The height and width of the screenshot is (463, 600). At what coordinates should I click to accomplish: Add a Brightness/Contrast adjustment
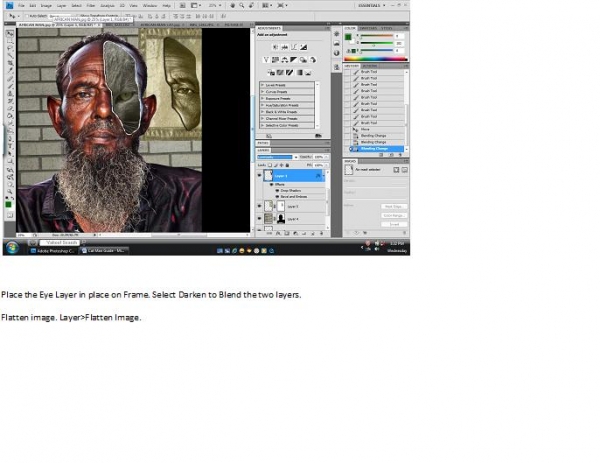pyautogui.click(x=275, y=47)
